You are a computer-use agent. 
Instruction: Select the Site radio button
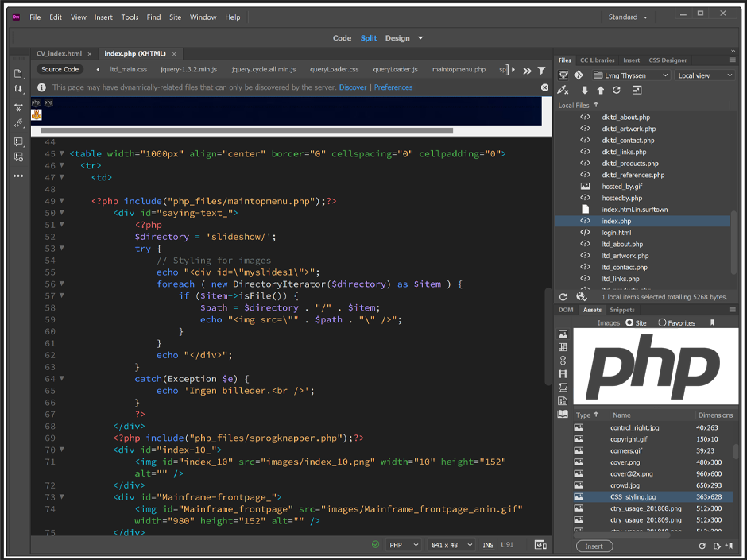[x=630, y=323]
